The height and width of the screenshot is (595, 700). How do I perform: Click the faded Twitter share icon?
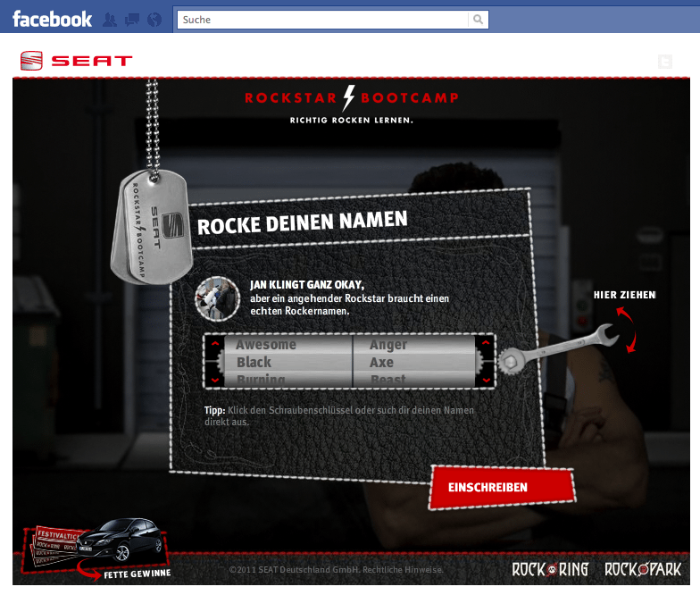point(665,62)
